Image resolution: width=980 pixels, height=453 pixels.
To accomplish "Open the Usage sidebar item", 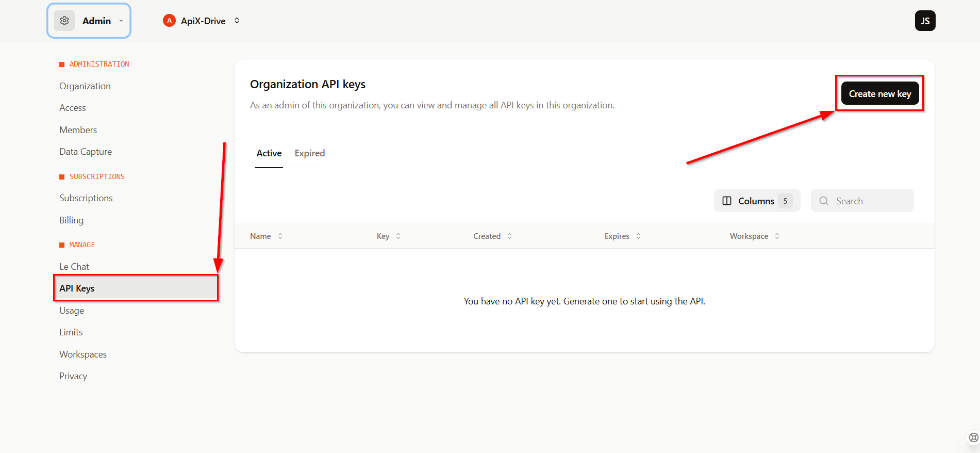I will (72, 311).
